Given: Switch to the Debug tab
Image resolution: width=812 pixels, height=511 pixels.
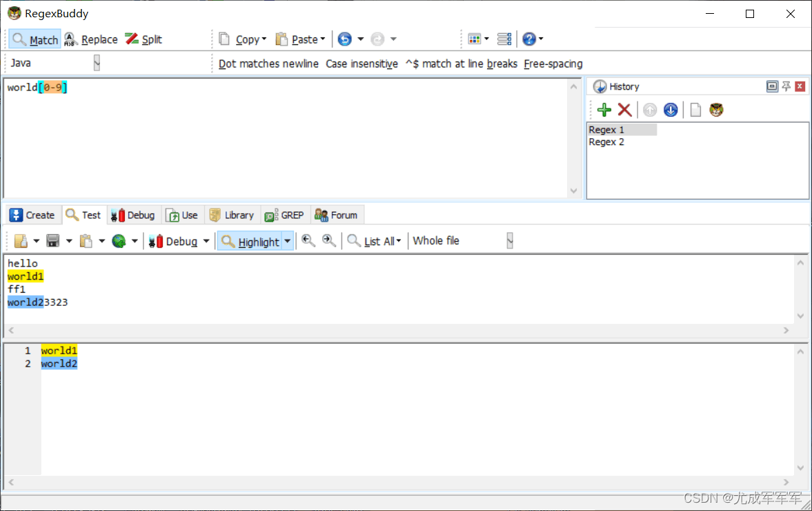Looking at the screenshot, I should 133,215.
